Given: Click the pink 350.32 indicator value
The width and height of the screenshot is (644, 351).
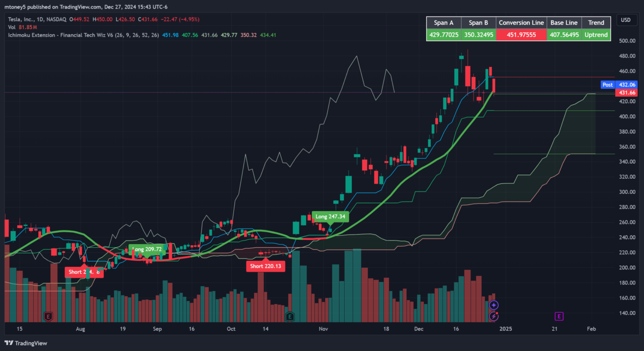Looking at the screenshot, I should [249, 35].
